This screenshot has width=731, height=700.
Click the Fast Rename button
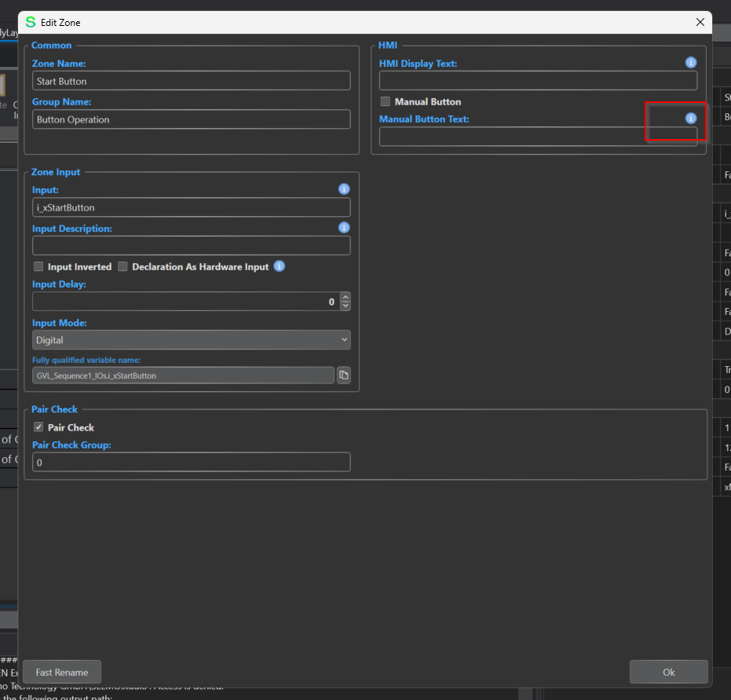point(62,672)
